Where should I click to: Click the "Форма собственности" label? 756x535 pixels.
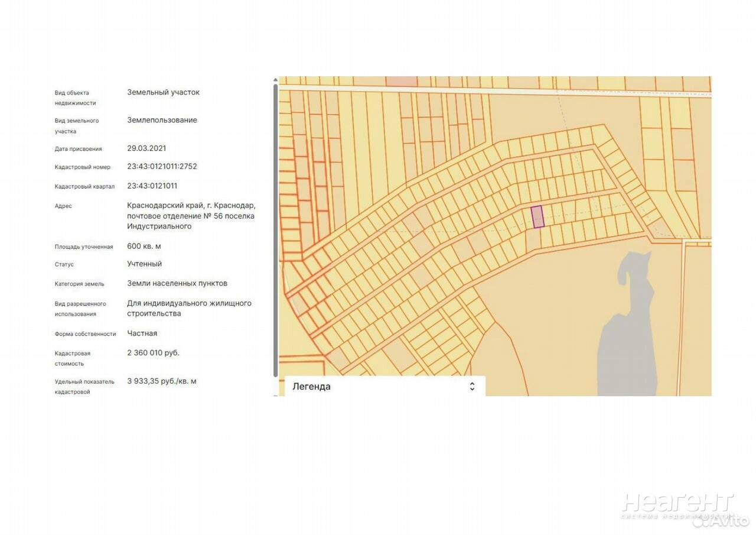point(86,334)
